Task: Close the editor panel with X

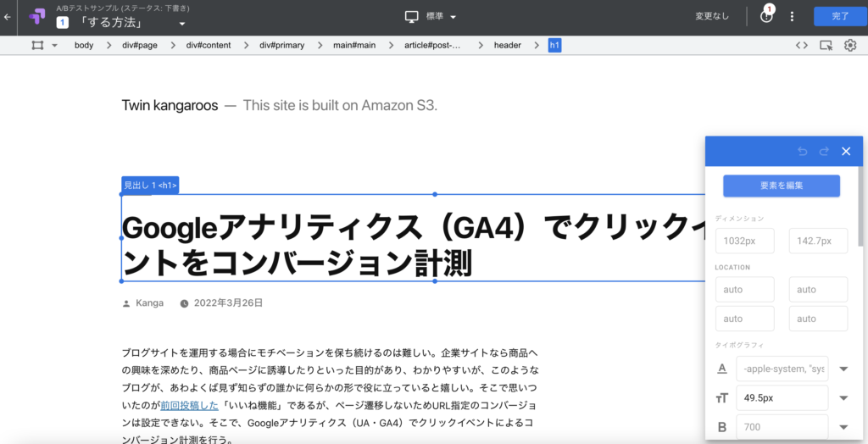Action: [846, 151]
